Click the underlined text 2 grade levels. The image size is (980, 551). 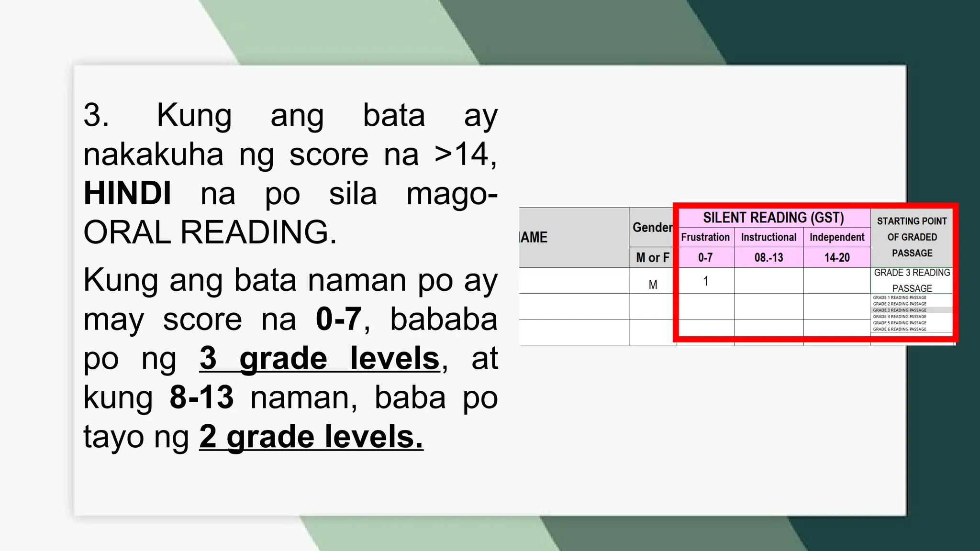click(x=311, y=437)
